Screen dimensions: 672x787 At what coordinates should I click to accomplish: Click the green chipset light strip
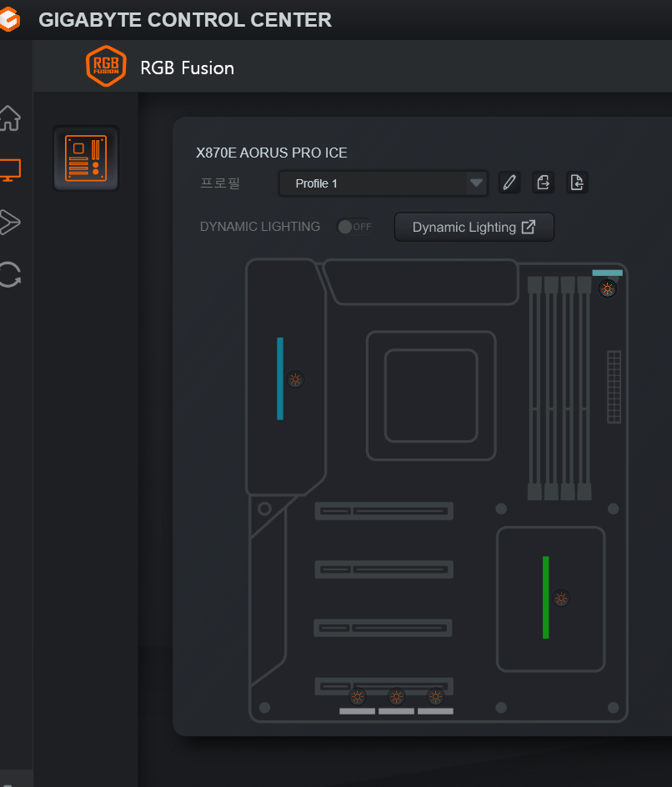click(545, 597)
